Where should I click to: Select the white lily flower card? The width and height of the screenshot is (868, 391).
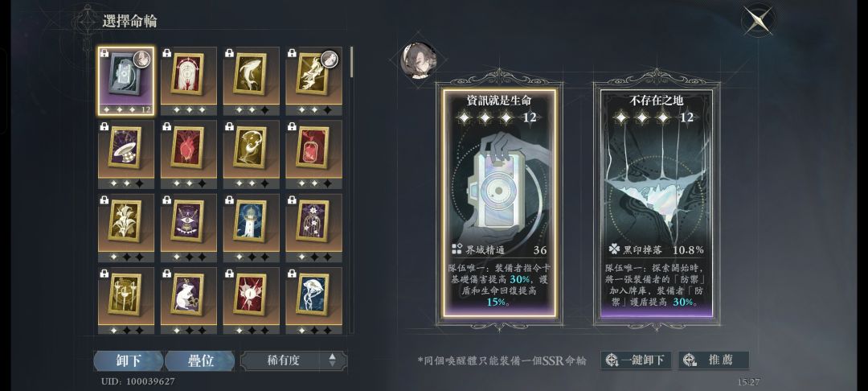click(x=126, y=222)
